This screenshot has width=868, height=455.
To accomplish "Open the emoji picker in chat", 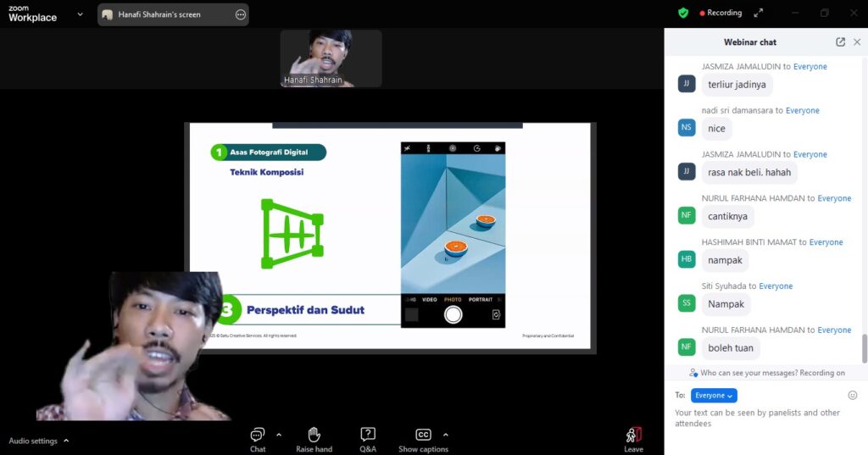I will pyautogui.click(x=853, y=395).
